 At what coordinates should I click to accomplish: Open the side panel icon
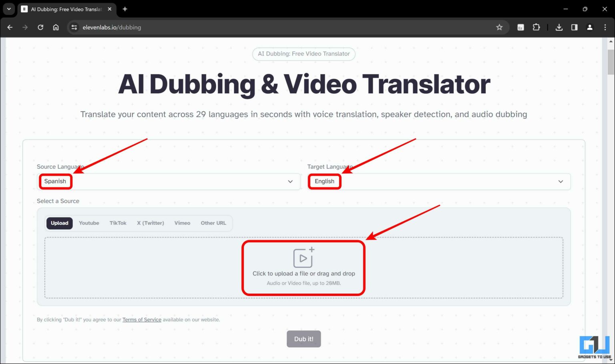574,27
